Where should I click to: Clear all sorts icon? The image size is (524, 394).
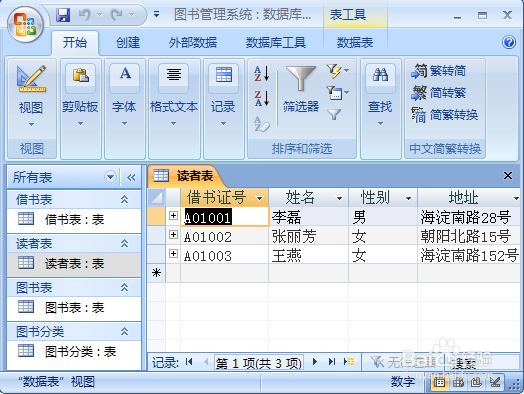coord(262,124)
